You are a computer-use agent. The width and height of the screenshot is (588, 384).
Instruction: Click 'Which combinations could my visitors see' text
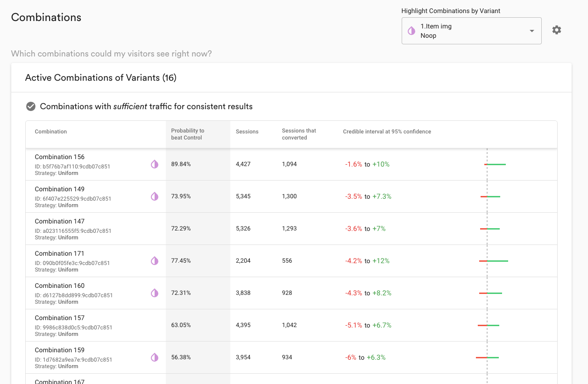[x=112, y=54]
